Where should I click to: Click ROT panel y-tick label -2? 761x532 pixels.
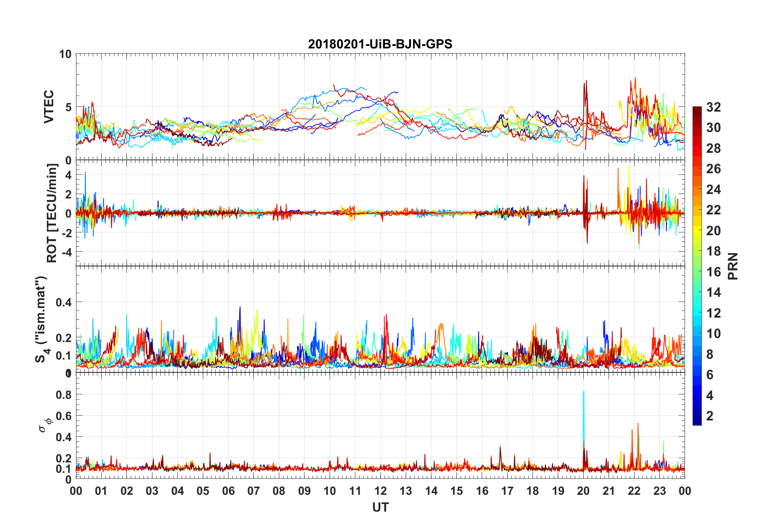pos(67,233)
